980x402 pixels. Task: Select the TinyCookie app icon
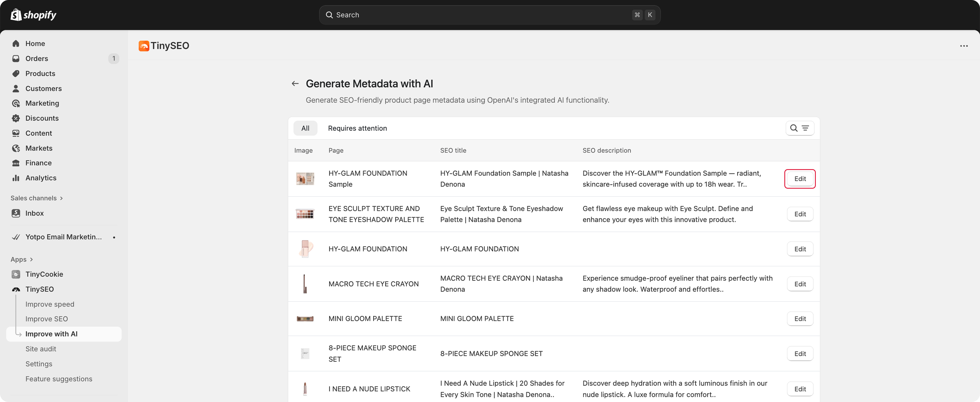[x=16, y=274]
